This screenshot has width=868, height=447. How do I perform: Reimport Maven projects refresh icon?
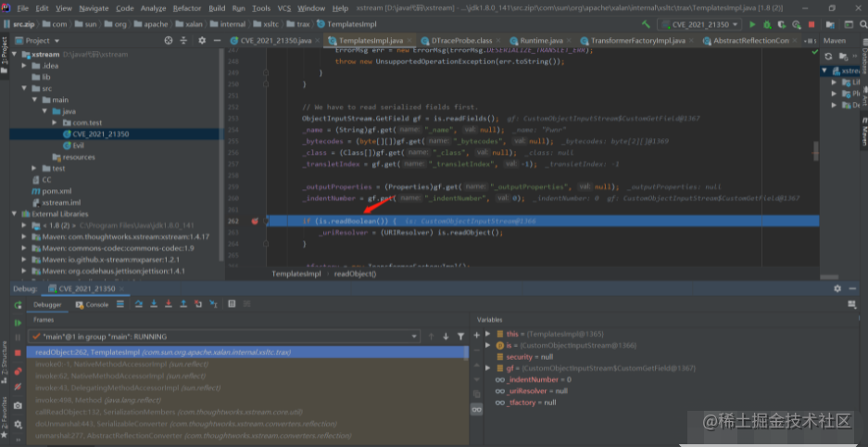tap(829, 56)
